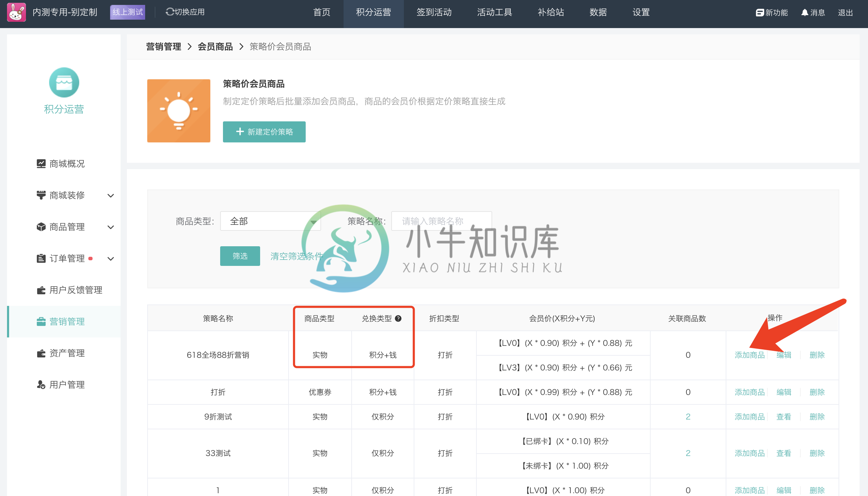This screenshot has width=868, height=496.
Task: Click 编辑 for the 打折 strategy row
Action: click(784, 392)
